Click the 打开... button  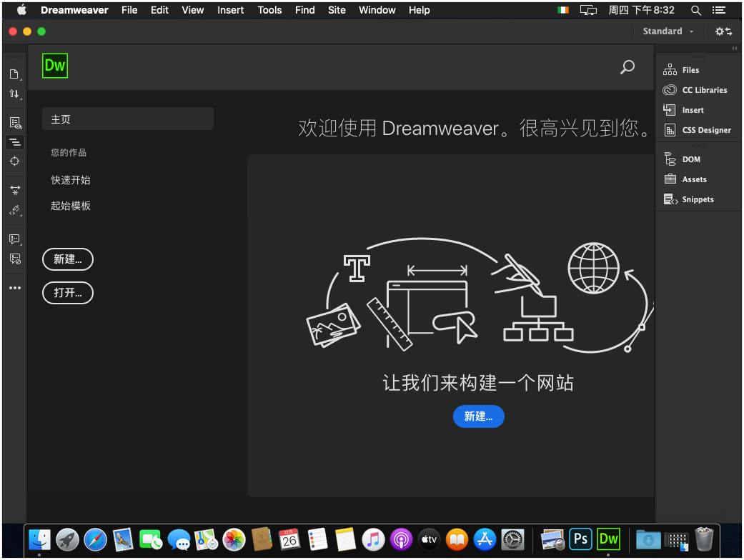pyautogui.click(x=68, y=293)
